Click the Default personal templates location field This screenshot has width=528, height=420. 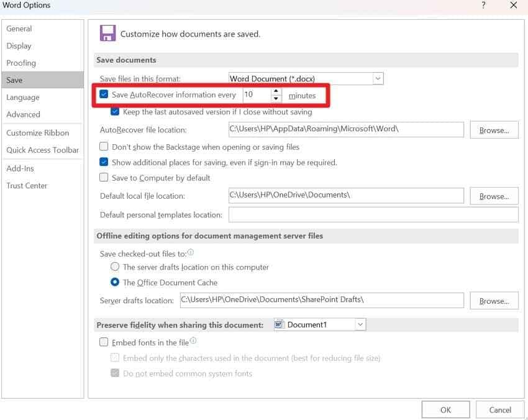coord(373,214)
